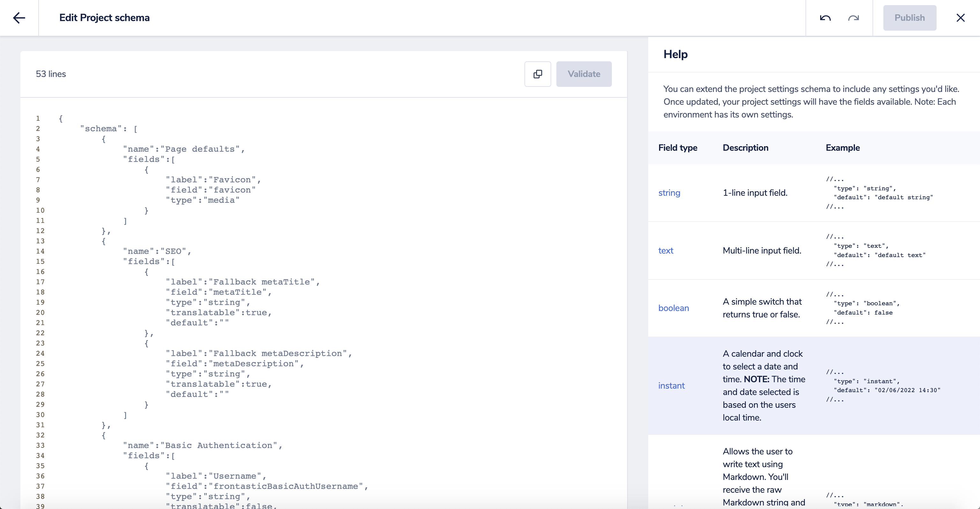
Task: Place cursor on the "Page defaults" line
Action: 184,149
